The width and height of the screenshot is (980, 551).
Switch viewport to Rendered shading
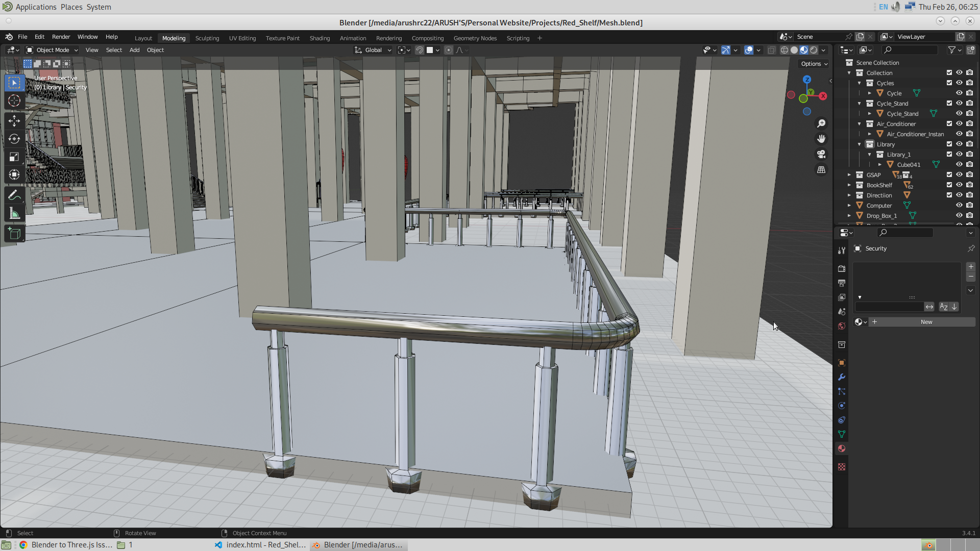813,50
